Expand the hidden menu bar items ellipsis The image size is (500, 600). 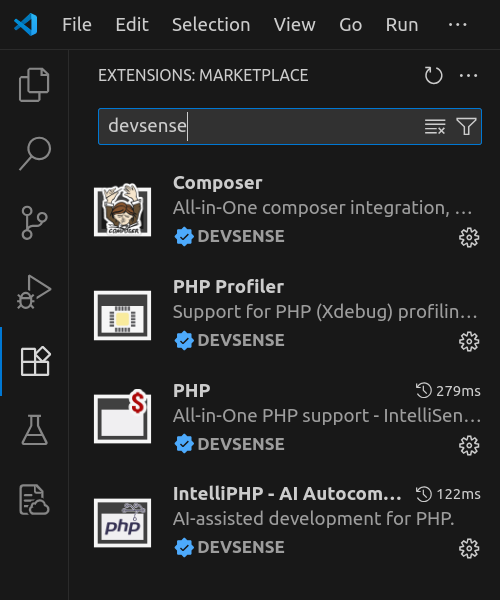[458, 25]
